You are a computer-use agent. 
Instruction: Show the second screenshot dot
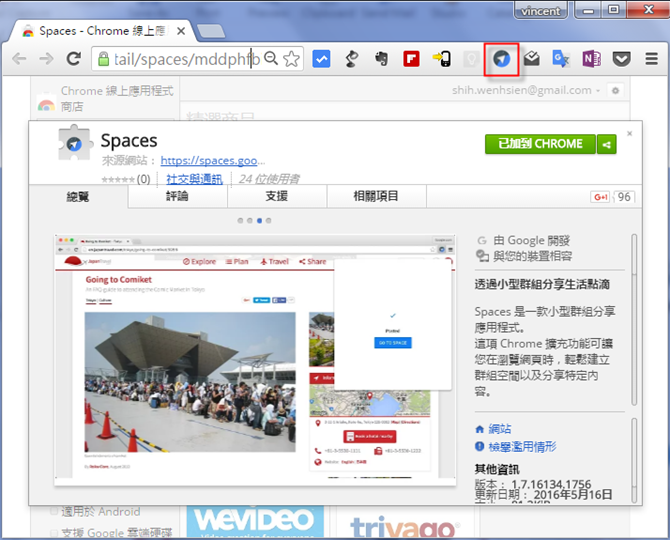pyautogui.click(x=250, y=221)
